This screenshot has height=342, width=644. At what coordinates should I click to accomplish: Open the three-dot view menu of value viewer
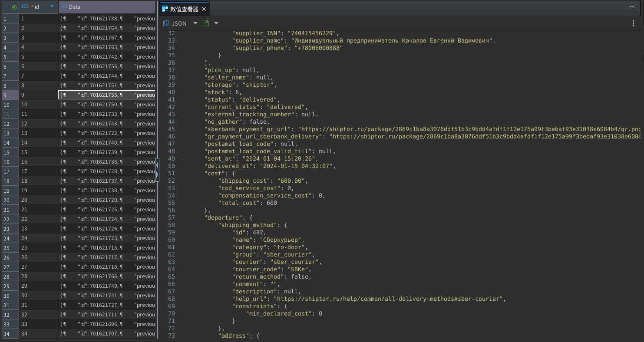click(x=634, y=23)
